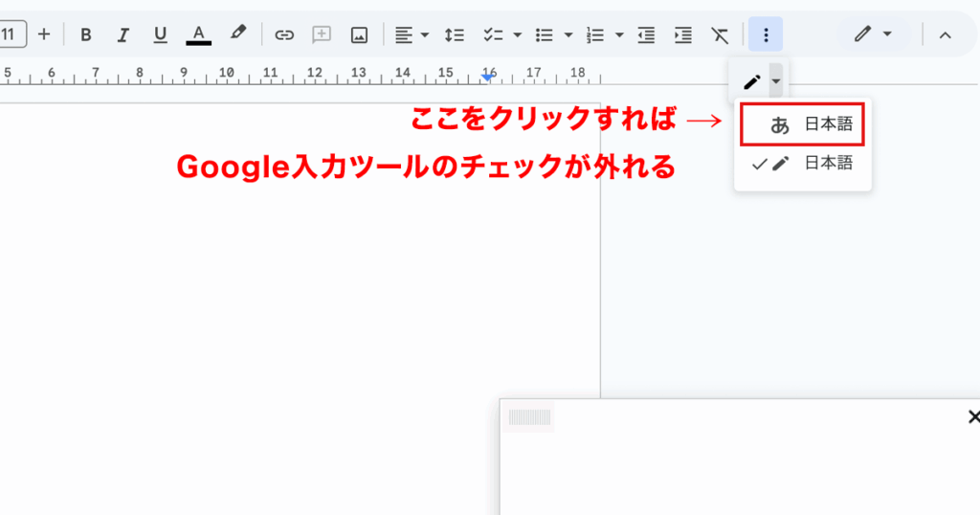This screenshot has width=980, height=515.
Task: Click the insert link icon
Action: point(284,34)
